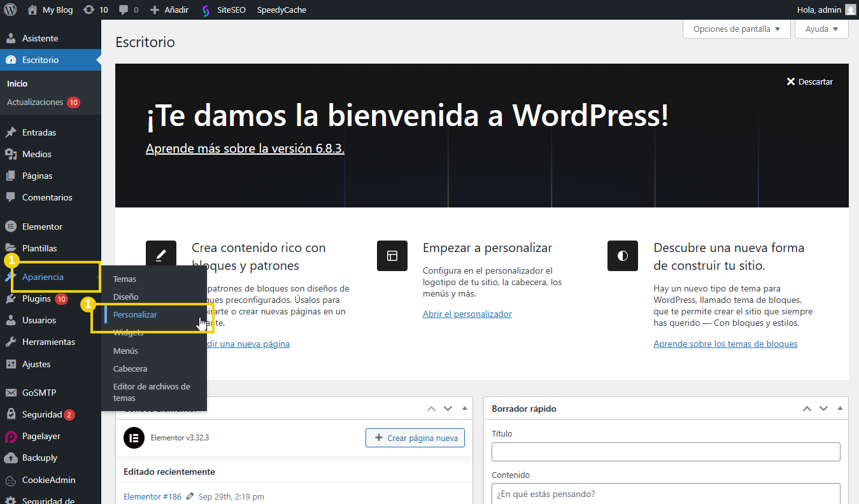Image resolution: width=859 pixels, height=504 pixels.
Task: Click the Añadir plus icon
Action: (154, 10)
